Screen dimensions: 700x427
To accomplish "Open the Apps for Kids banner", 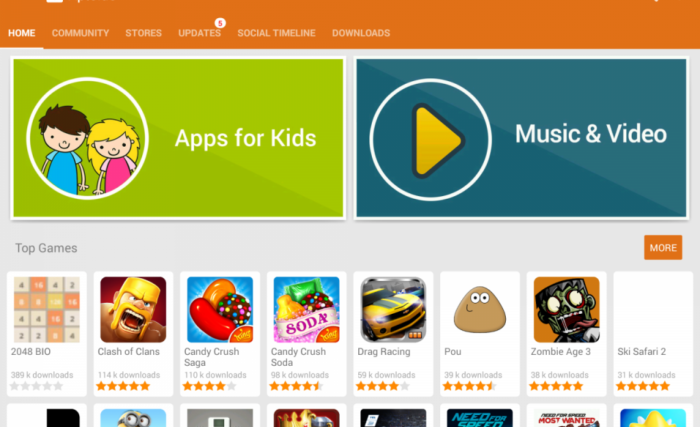I will pos(178,138).
